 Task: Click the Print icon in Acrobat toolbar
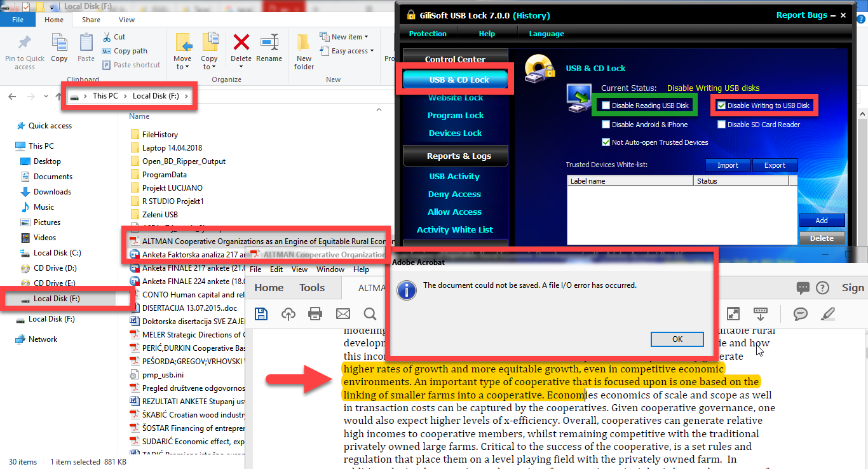[315, 313]
